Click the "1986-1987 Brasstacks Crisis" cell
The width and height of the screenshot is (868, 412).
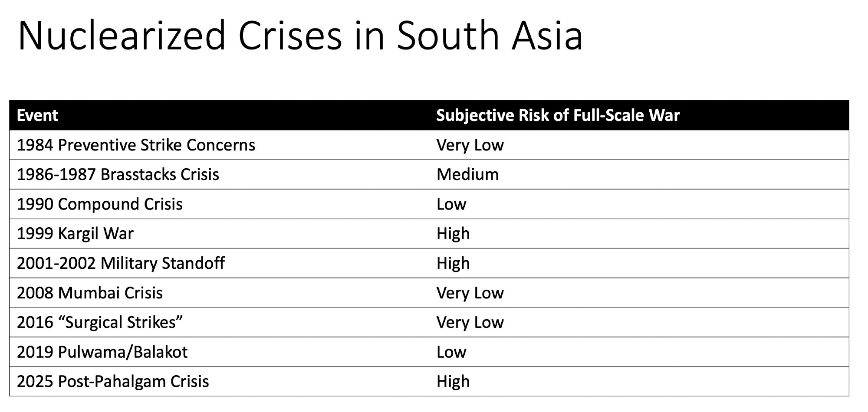coord(118,174)
